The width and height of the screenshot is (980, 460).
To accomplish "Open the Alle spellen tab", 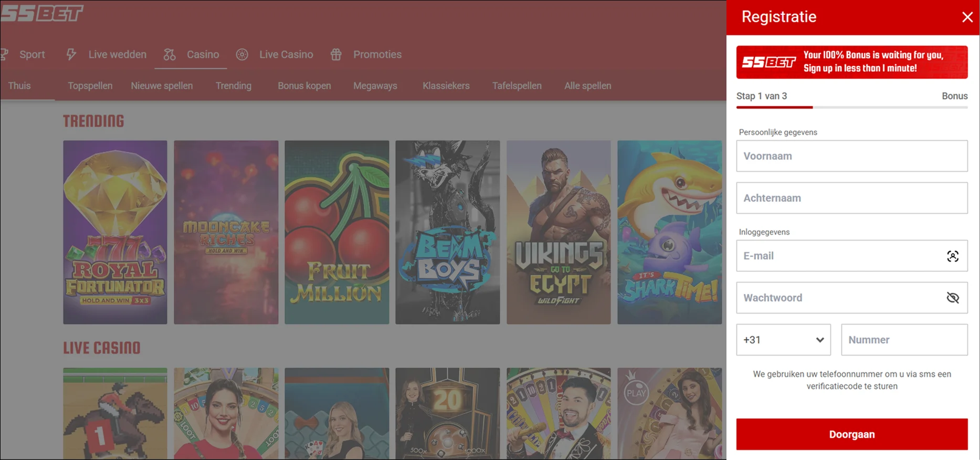I will click(x=588, y=86).
